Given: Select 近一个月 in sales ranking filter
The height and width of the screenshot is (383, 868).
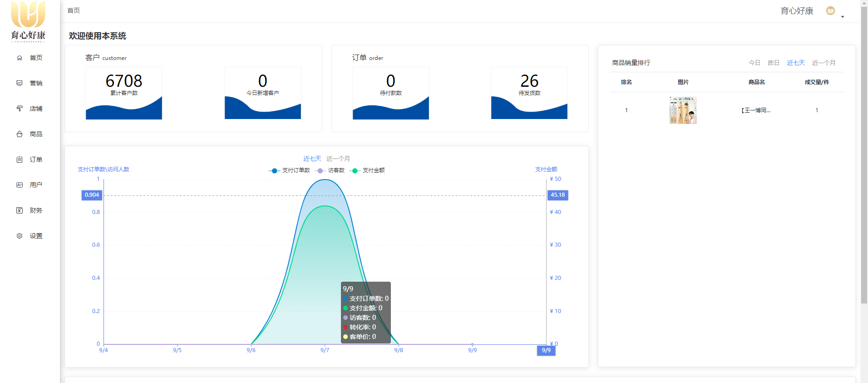Looking at the screenshot, I should click(824, 63).
